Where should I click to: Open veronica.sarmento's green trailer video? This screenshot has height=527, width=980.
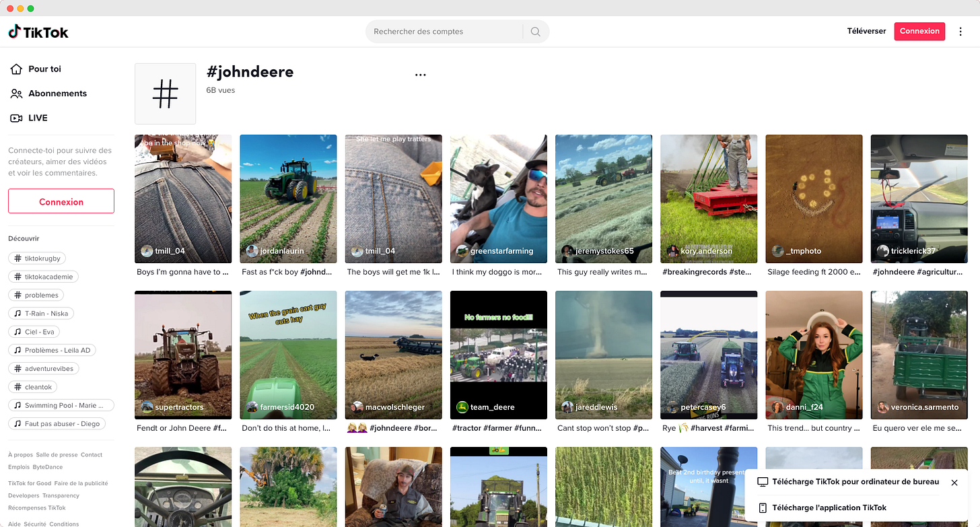919,355
